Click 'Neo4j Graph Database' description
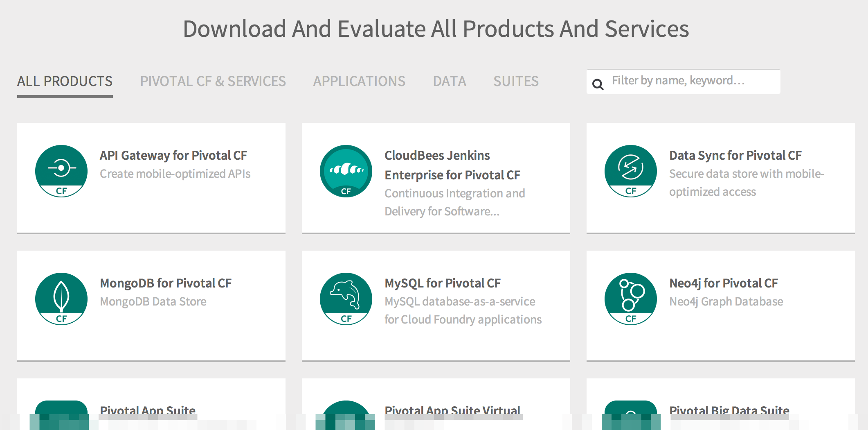This screenshot has width=868, height=430. (726, 302)
